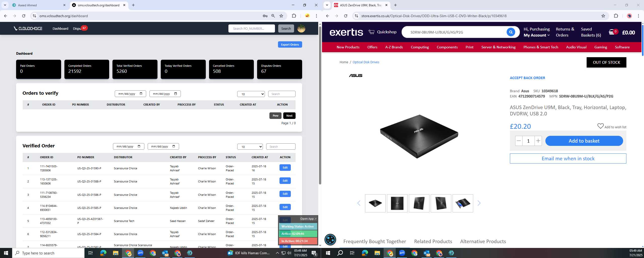Screen dimensions: 644x258
Task: Bookmark the OMS dashboard with star icon
Action: click(x=281, y=16)
